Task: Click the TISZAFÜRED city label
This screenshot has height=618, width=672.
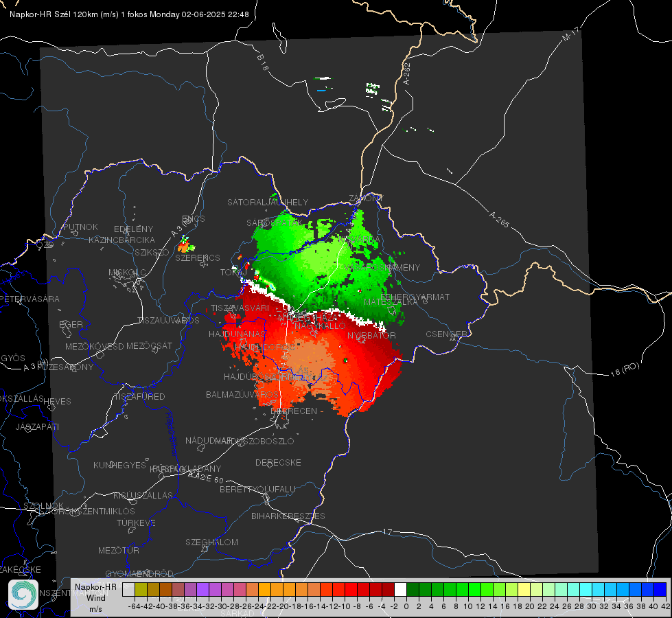Action: (139, 397)
